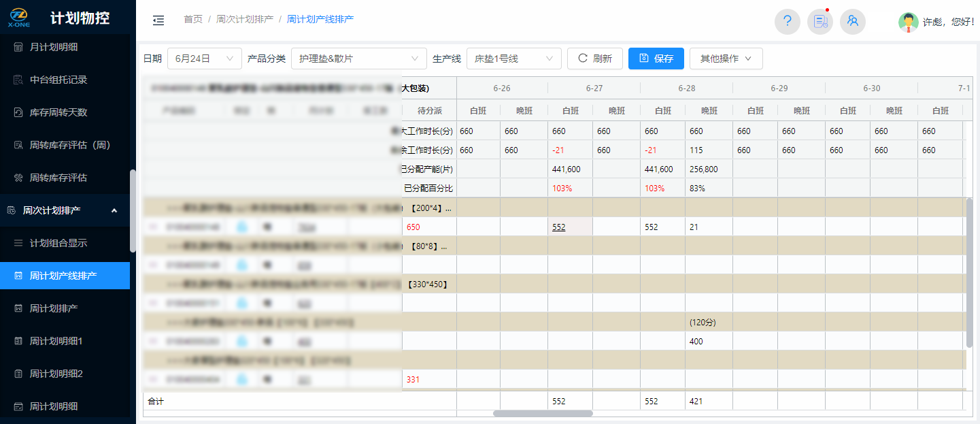
Task: Click the blue 保存 save button
Action: tap(656, 59)
